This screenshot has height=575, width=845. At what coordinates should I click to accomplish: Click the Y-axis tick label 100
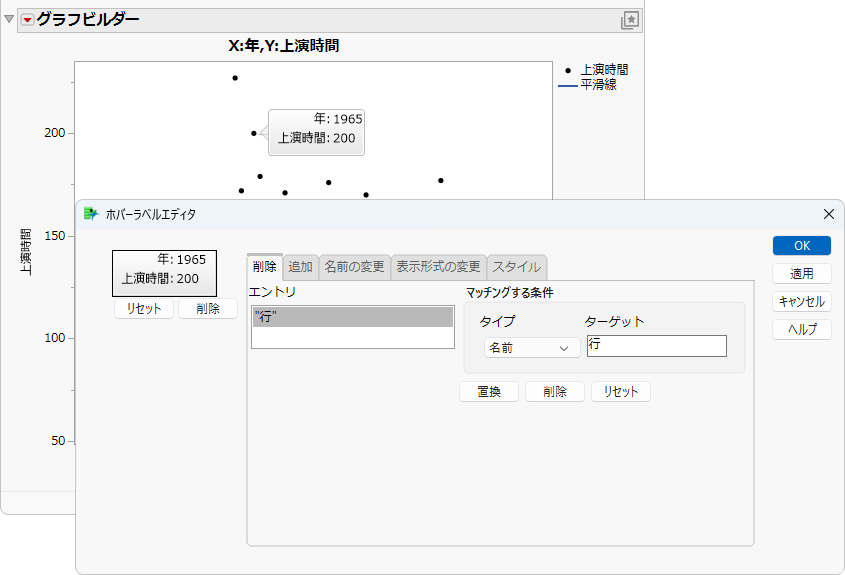click(54, 338)
